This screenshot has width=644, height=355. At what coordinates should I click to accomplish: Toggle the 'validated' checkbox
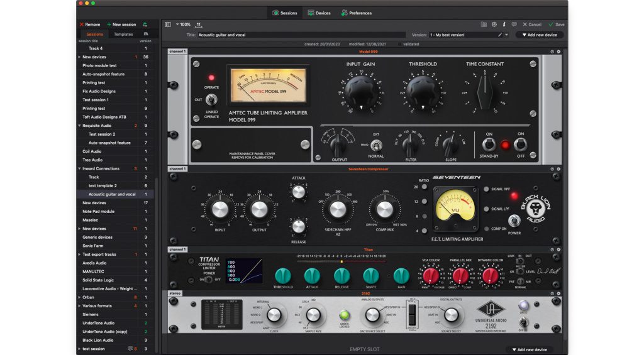coord(399,45)
